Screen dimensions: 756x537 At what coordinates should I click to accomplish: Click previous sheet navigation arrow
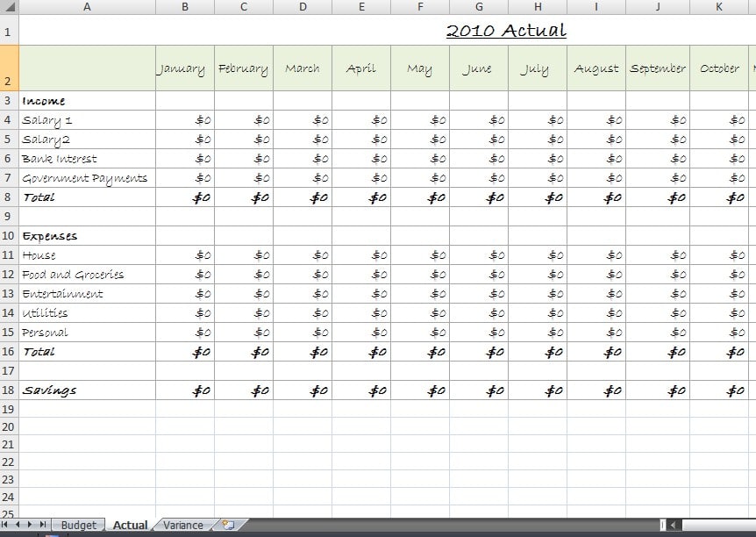click(18, 525)
